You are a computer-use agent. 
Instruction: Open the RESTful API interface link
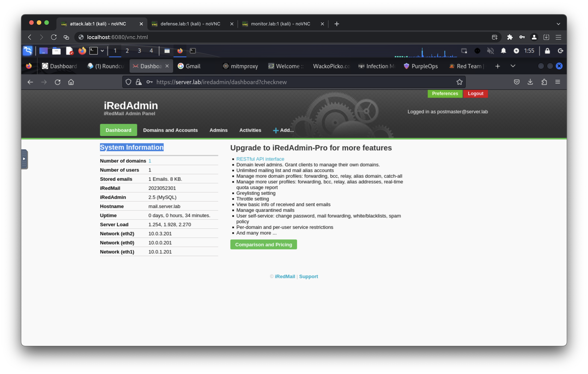pos(260,159)
